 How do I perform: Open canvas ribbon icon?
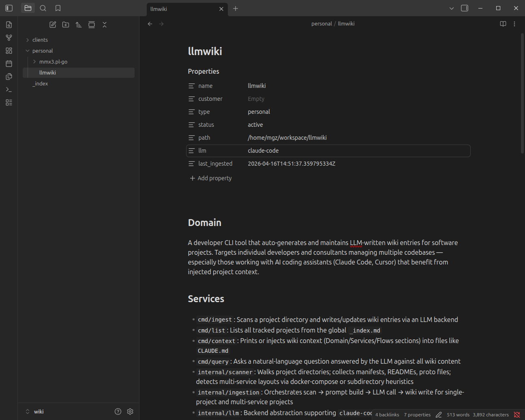[9, 51]
